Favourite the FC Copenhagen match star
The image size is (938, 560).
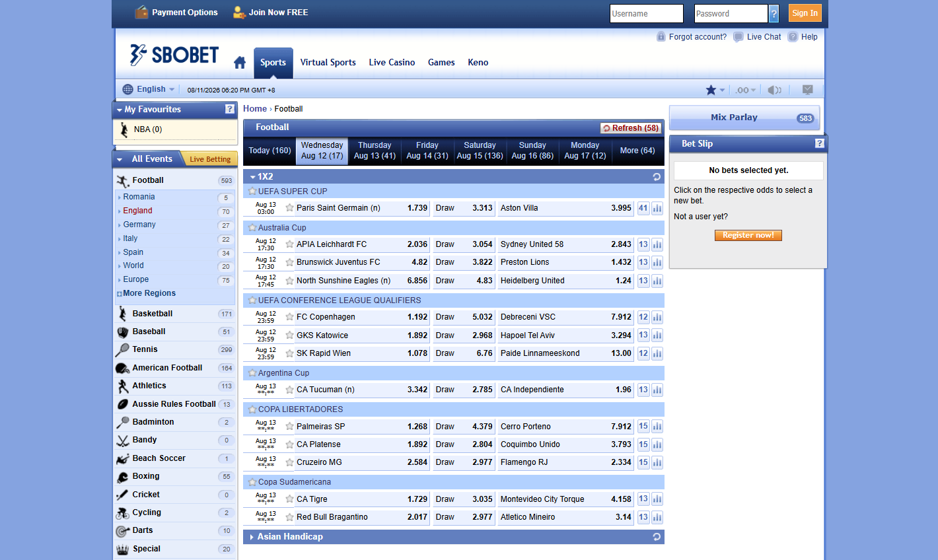click(289, 317)
